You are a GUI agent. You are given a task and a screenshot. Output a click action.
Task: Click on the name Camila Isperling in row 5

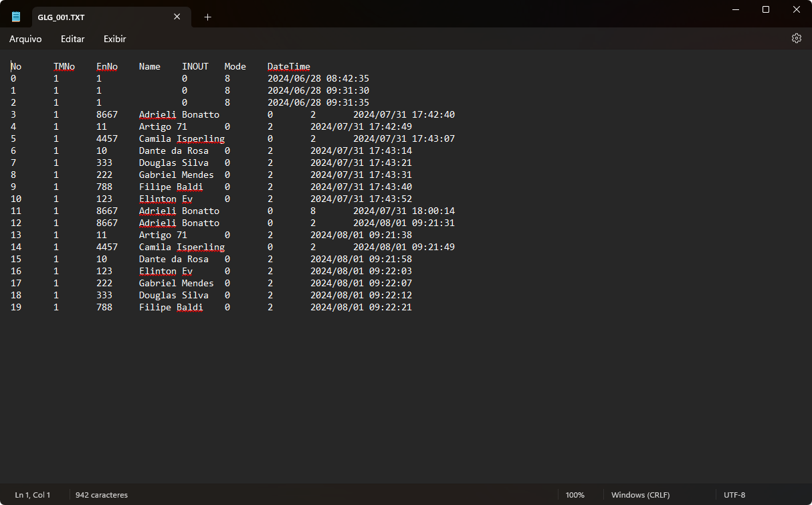click(x=181, y=139)
